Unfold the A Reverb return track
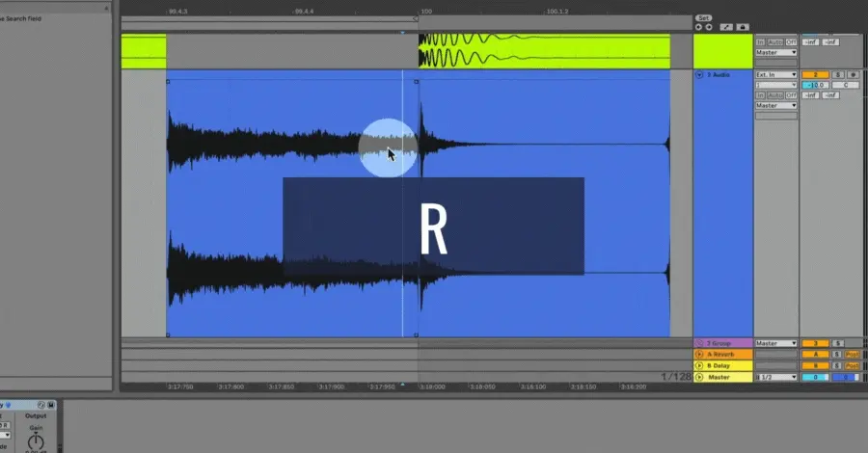This screenshot has height=453, width=868. tap(699, 354)
